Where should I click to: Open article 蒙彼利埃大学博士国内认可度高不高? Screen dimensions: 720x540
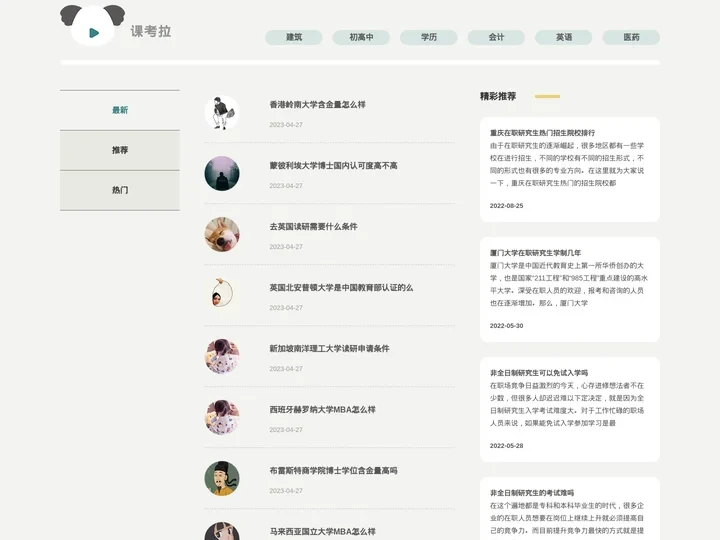click(333, 166)
